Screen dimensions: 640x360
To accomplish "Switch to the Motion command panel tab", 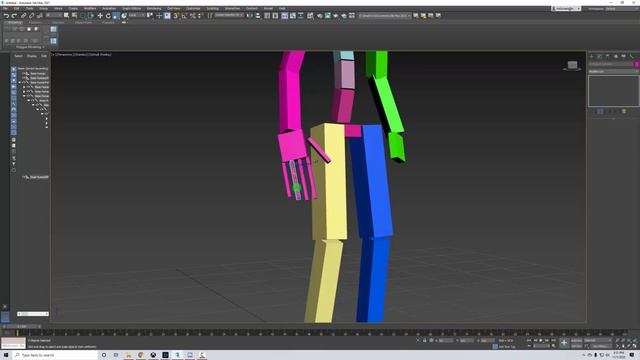I will point(616,56).
